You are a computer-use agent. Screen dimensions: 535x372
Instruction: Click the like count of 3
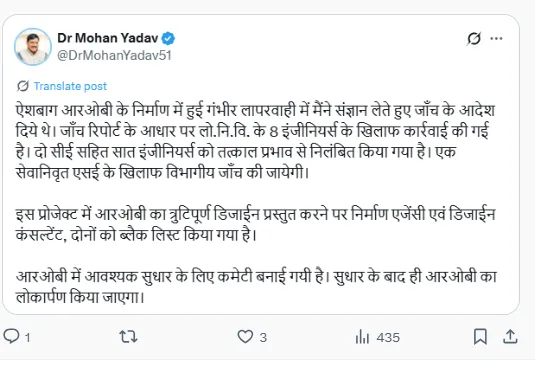point(263,338)
